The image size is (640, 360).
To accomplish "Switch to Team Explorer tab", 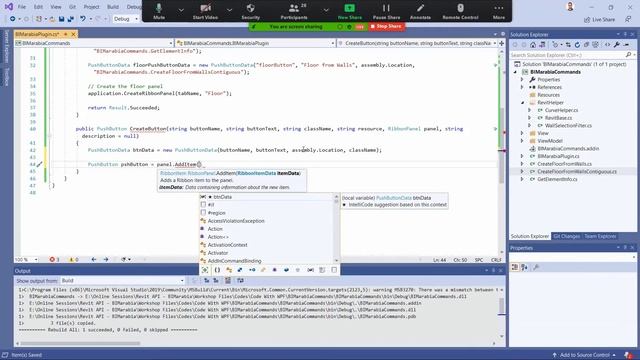I will (600, 236).
